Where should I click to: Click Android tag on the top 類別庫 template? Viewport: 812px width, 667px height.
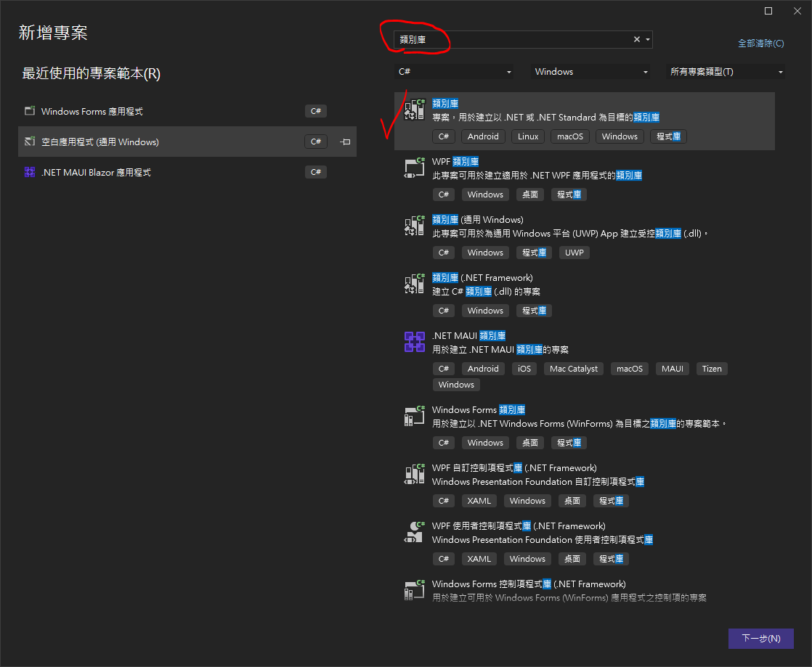pos(483,136)
